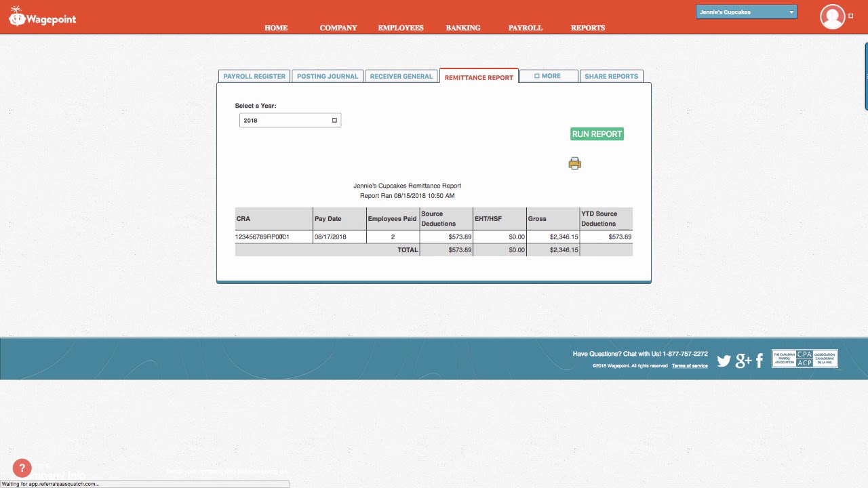
Task: Click the Employees Paid column header
Action: pos(393,219)
